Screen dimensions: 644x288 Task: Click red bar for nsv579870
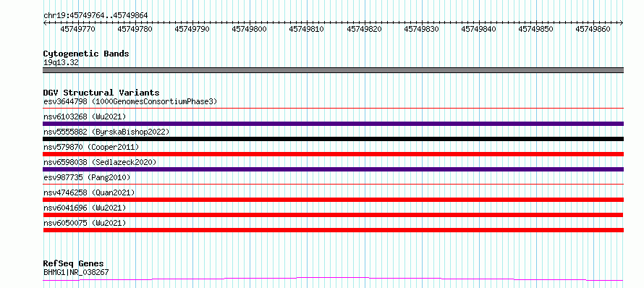[x=333, y=154]
